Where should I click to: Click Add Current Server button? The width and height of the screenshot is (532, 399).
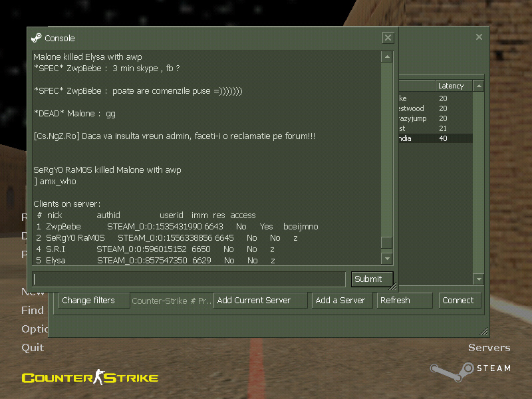[261, 301]
